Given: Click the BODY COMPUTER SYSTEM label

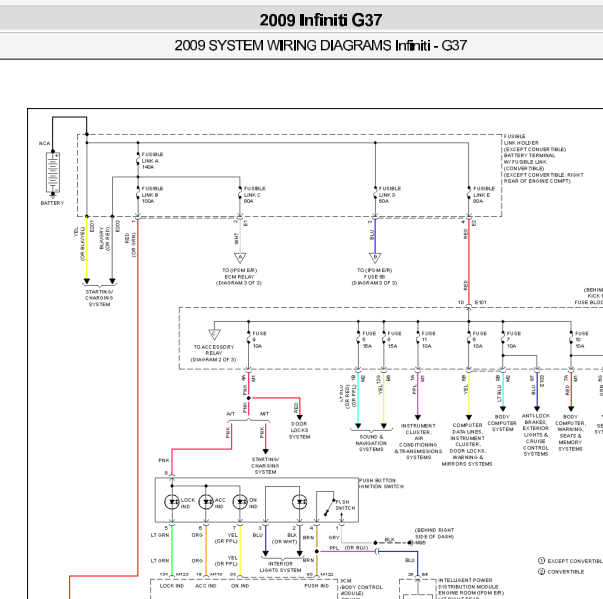Looking at the screenshot, I should (x=502, y=423).
